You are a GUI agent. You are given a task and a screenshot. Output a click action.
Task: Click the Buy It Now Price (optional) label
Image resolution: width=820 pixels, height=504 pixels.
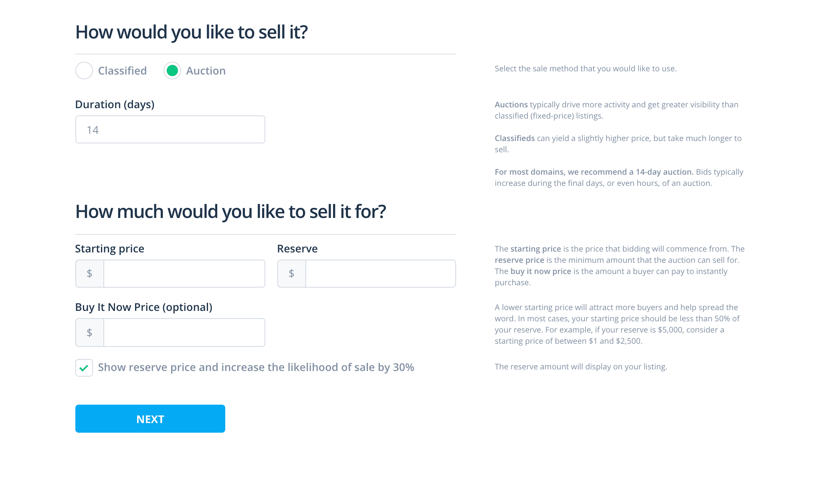point(144,307)
